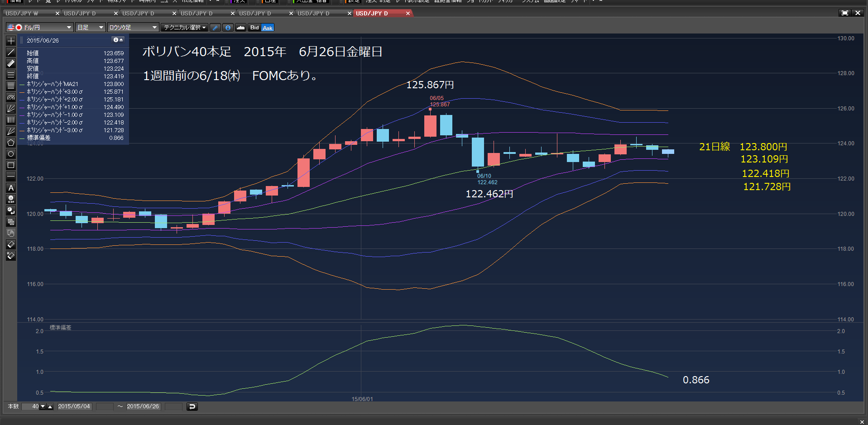Select the eraser tool

(11, 244)
